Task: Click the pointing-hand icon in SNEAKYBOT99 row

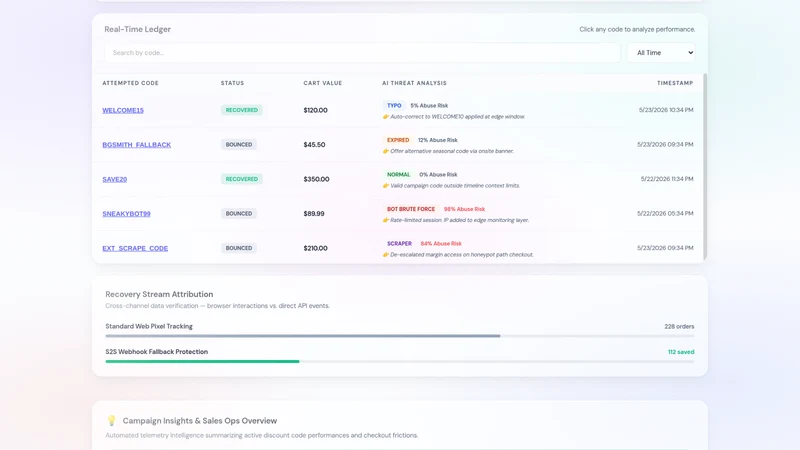Action: [386, 220]
